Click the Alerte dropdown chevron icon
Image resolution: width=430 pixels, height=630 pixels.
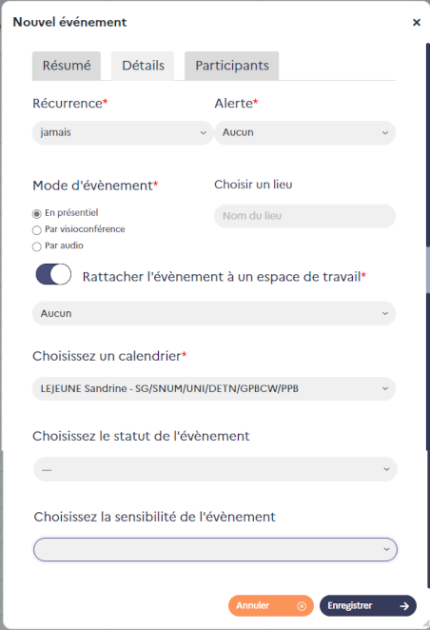tap(385, 133)
